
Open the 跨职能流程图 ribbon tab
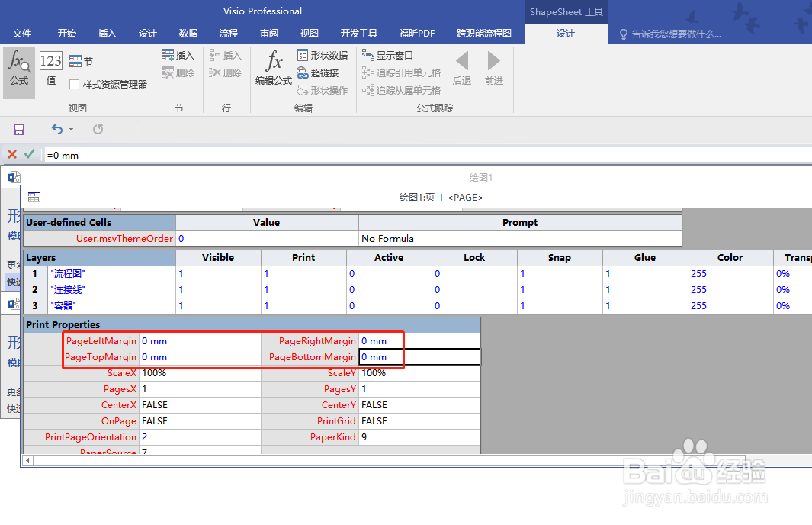pos(483,33)
